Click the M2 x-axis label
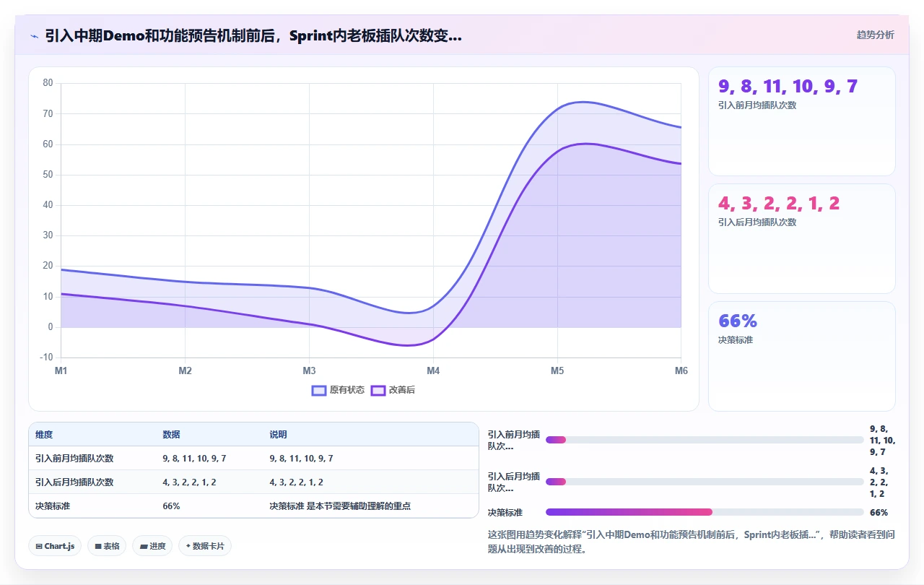Screen dimensions: 924x585 tap(186, 371)
